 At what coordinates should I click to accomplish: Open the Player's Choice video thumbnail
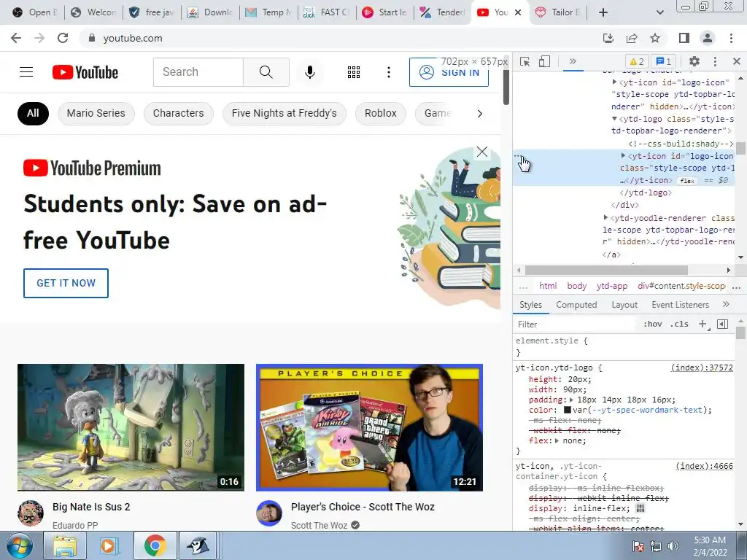(x=369, y=427)
